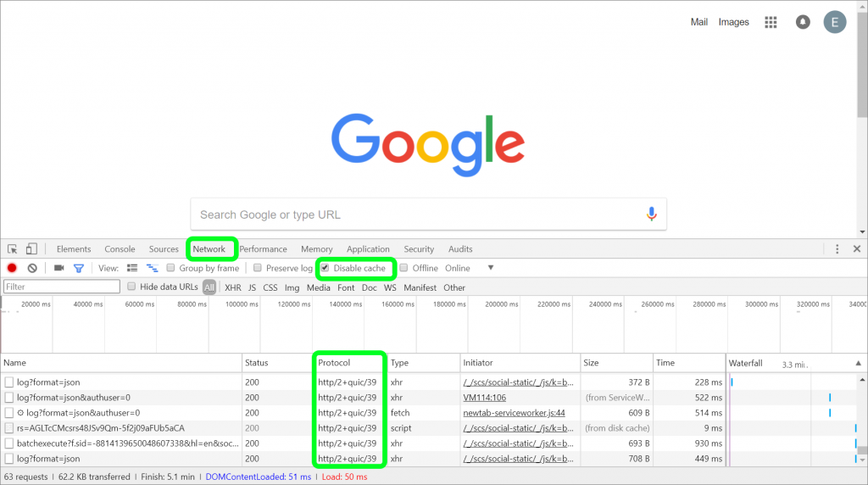Sort requests by Initiator column

(x=520, y=363)
